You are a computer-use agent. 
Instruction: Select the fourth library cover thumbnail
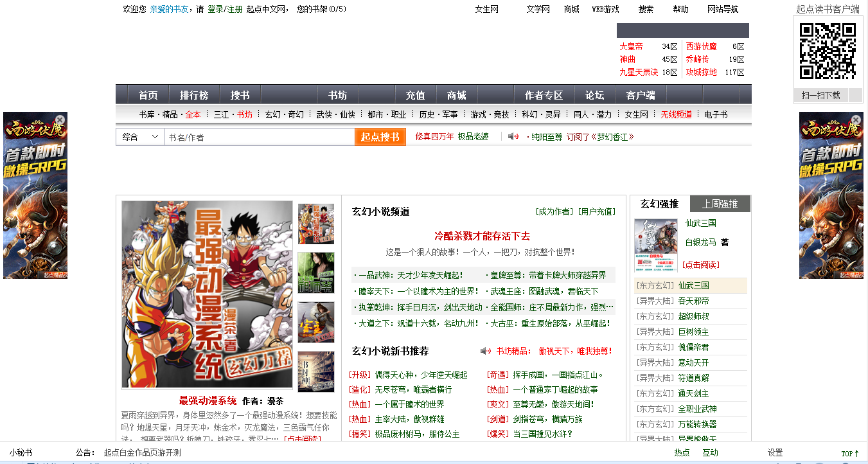click(316, 371)
